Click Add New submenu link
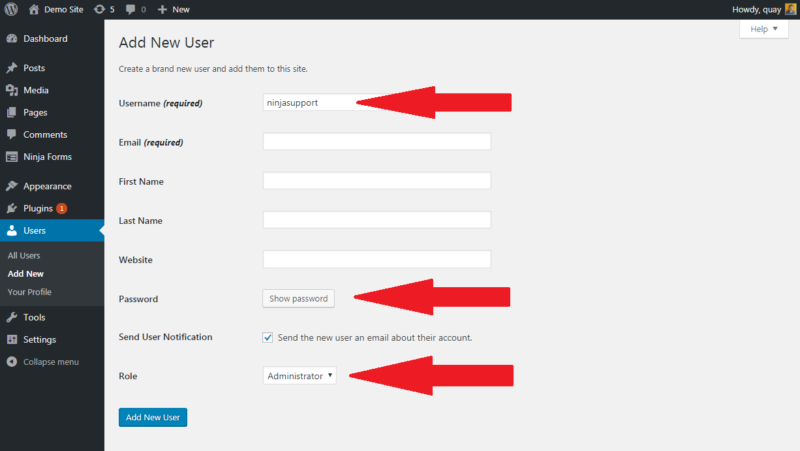 click(26, 273)
